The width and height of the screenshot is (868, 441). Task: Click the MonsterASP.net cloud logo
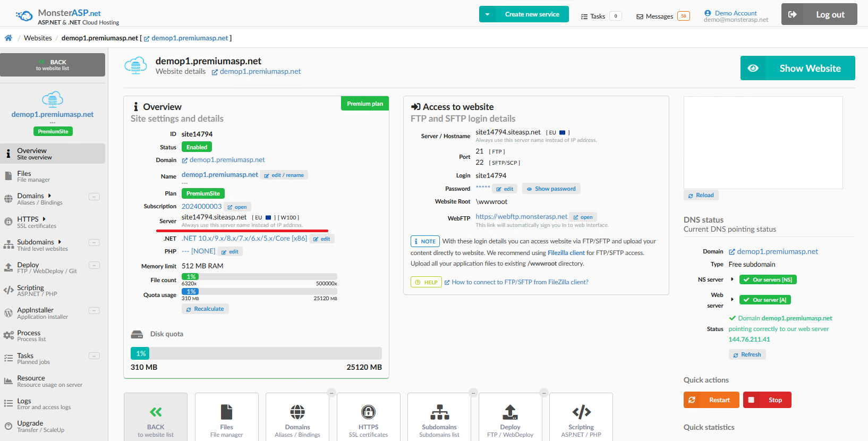[24, 16]
